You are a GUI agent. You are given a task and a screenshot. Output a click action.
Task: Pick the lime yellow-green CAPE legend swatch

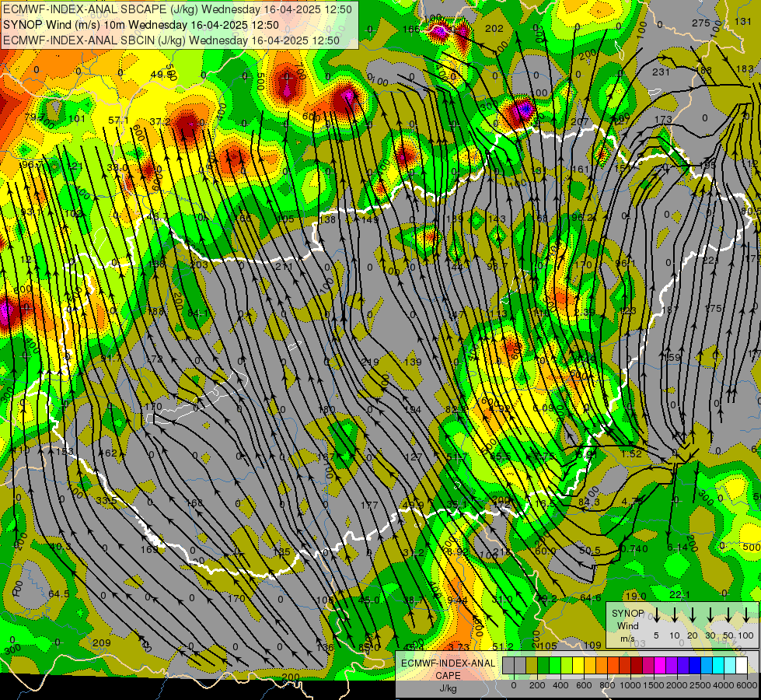pos(567,666)
